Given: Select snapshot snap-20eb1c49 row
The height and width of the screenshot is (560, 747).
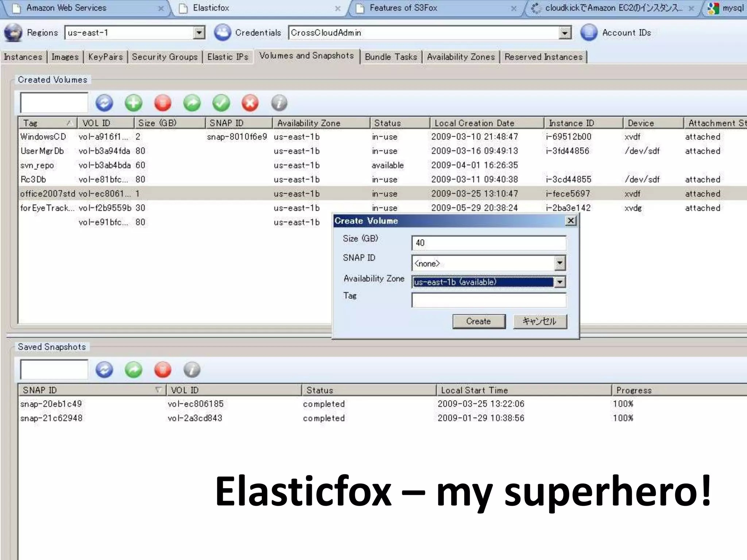Looking at the screenshot, I should point(383,404).
